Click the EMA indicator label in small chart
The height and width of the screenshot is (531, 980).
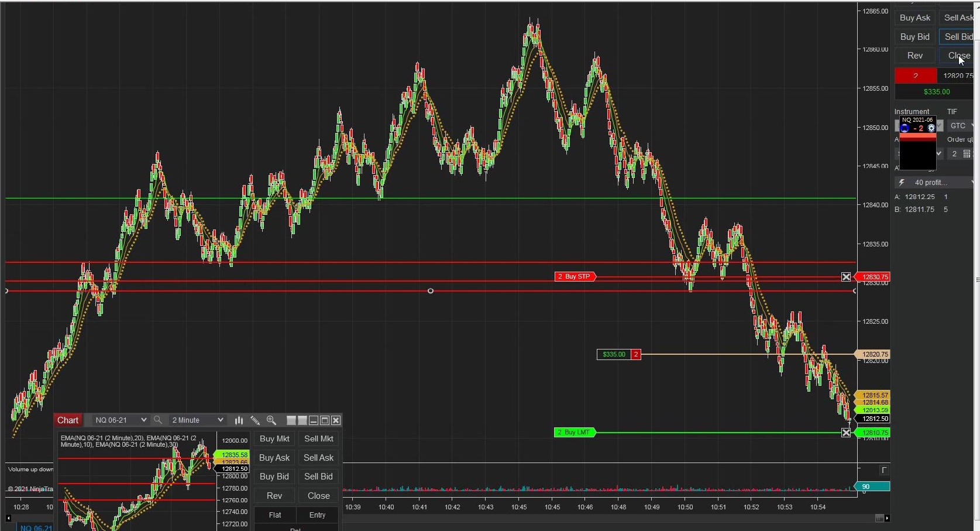coord(129,441)
